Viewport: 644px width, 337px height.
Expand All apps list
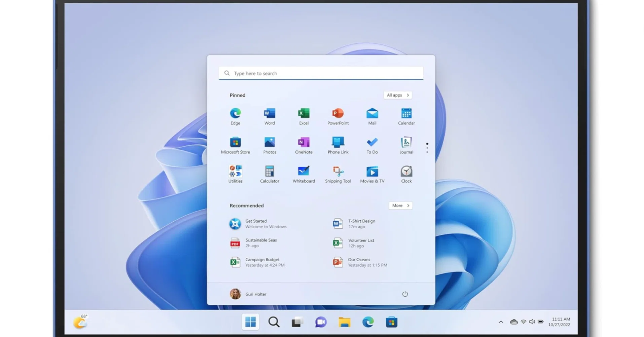tap(398, 95)
